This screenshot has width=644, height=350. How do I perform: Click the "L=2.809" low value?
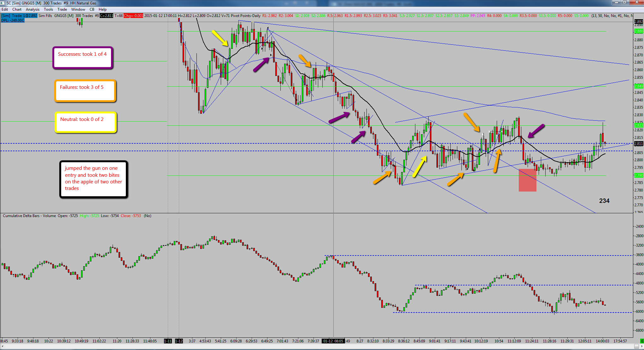[199, 16]
